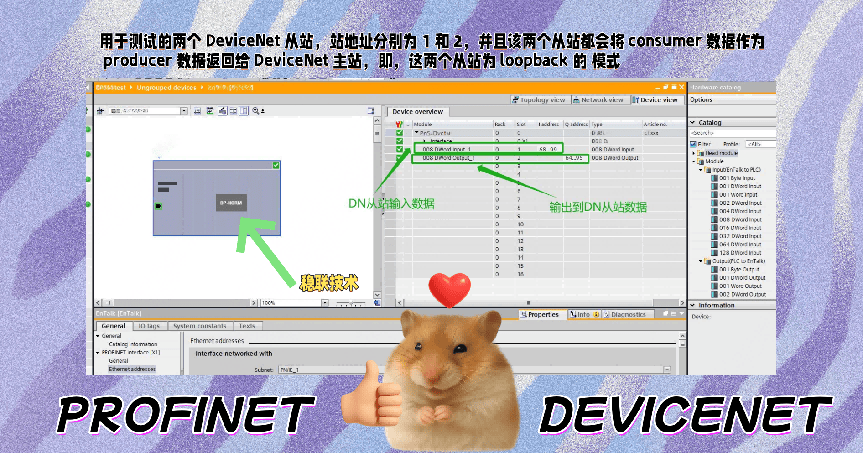Click the device selector icon left of dropdown
863x453 pixels.
[x=100, y=111]
